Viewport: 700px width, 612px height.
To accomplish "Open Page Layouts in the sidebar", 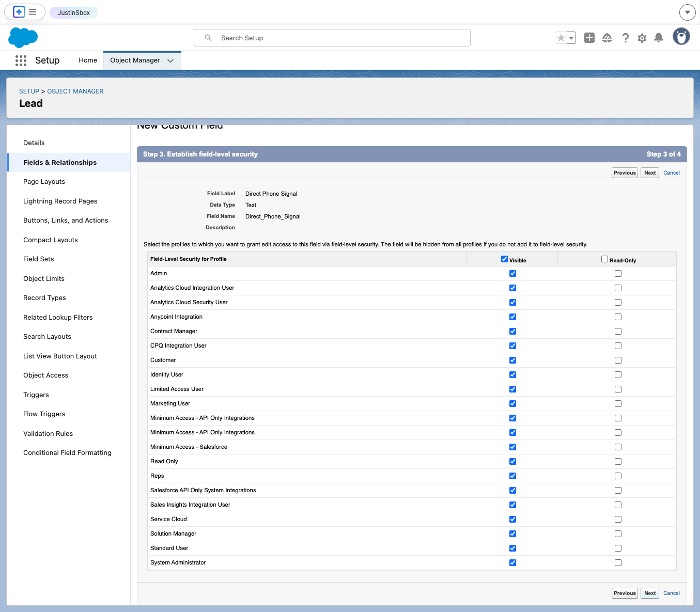I will (44, 182).
